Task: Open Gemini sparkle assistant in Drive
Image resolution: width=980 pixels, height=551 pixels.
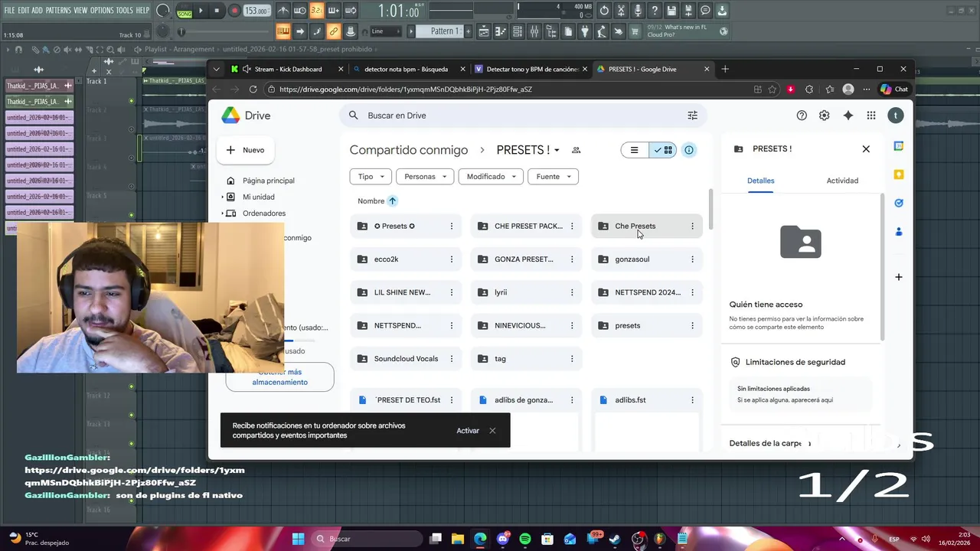Action: point(848,116)
